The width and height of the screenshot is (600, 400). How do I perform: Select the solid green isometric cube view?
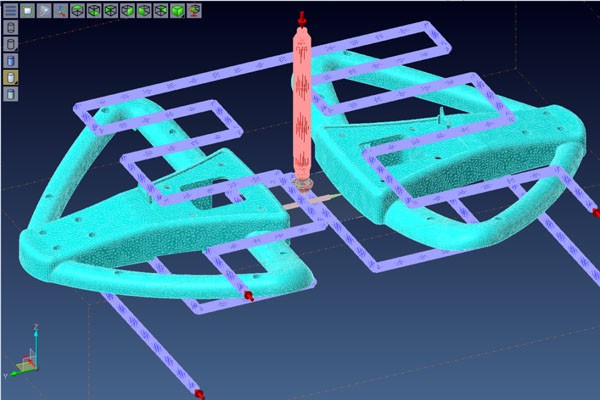coord(176,11)
